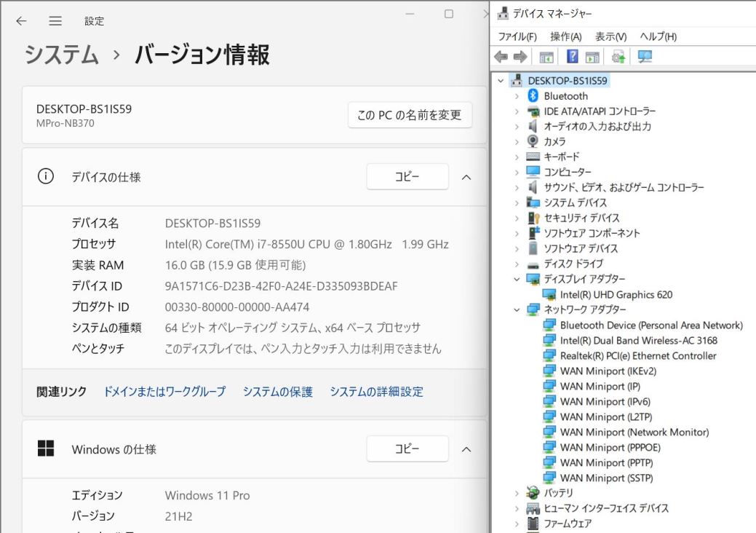
Task: Select WAN Miniport (PPPOE)
Action: tap(610, 448)
